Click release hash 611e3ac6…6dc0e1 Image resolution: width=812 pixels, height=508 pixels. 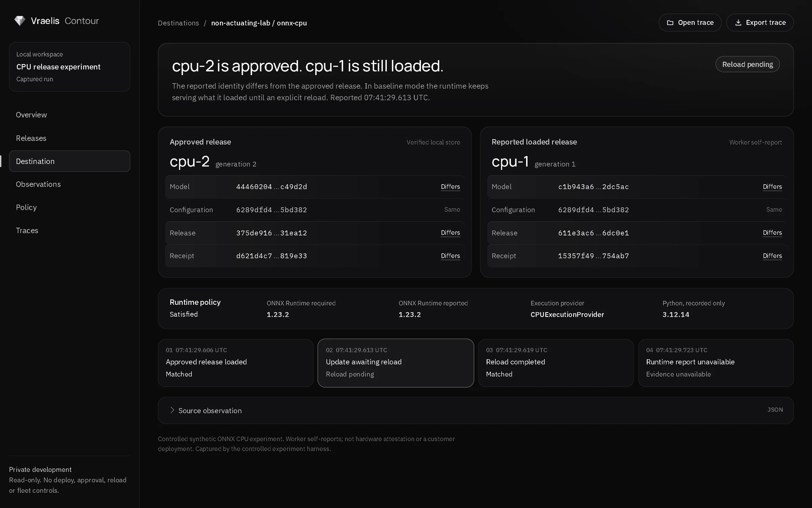(x=593, y=233)
